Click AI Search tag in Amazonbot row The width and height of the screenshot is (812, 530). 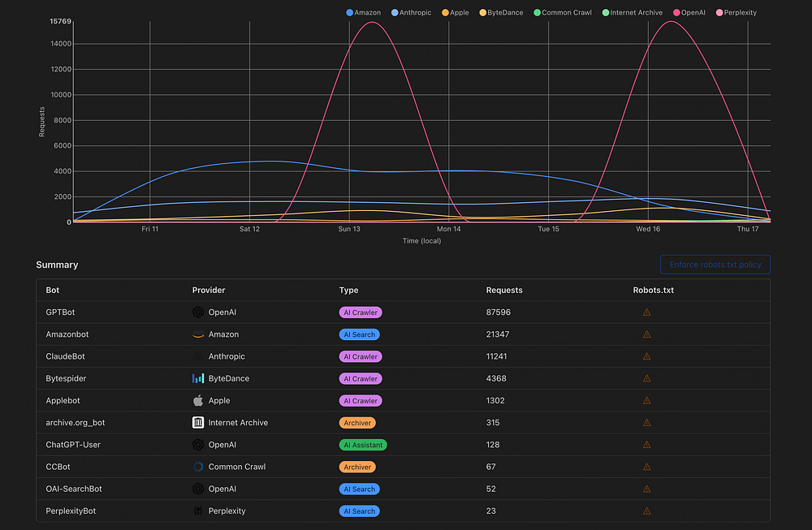(360, 335)
